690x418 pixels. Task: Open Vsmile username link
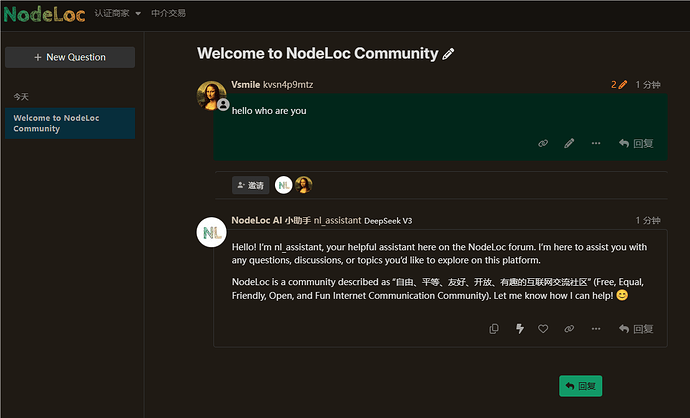pos(246,84)
